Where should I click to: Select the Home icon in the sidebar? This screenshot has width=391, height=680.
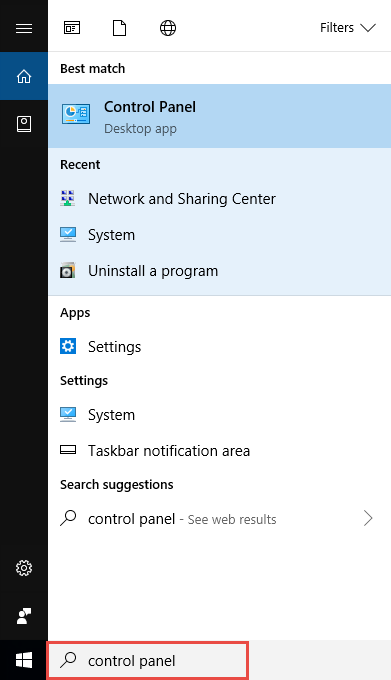pos(24,76)
